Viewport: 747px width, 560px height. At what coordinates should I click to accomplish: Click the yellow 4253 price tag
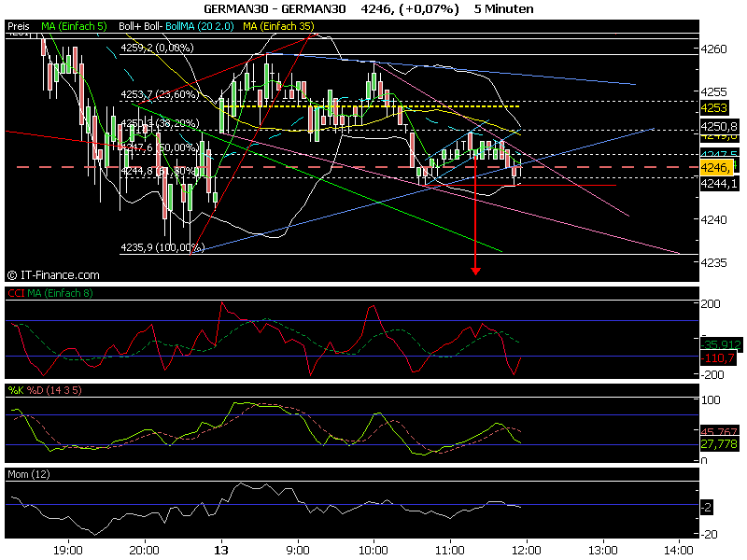(x=714, y=108)
